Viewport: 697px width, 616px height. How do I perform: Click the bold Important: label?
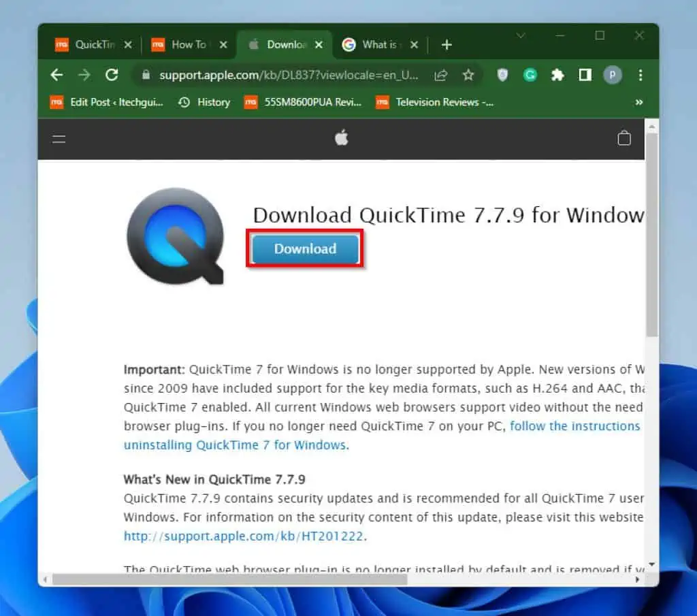[155, 370]
